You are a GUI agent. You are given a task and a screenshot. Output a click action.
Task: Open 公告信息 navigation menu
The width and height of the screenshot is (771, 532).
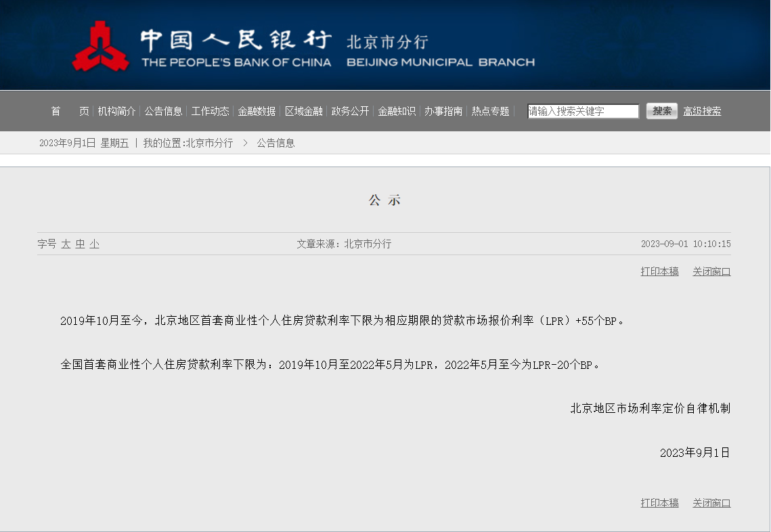tap(163, 111)
